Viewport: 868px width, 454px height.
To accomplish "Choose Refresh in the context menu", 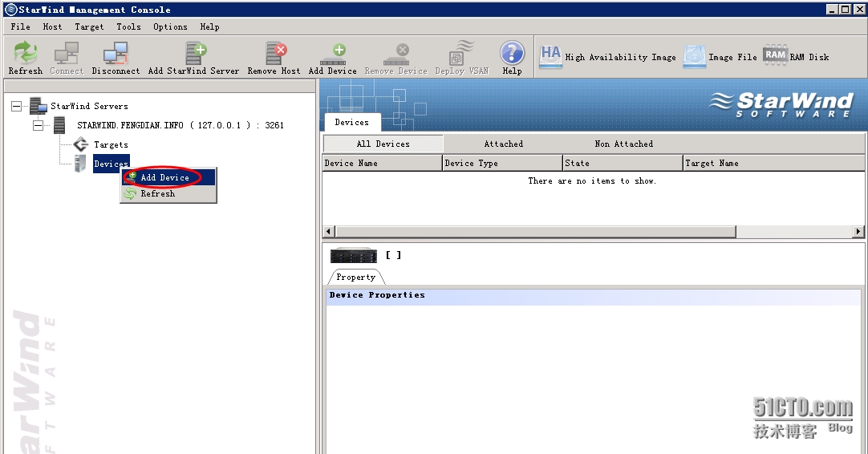I will [x=168, y=194].
